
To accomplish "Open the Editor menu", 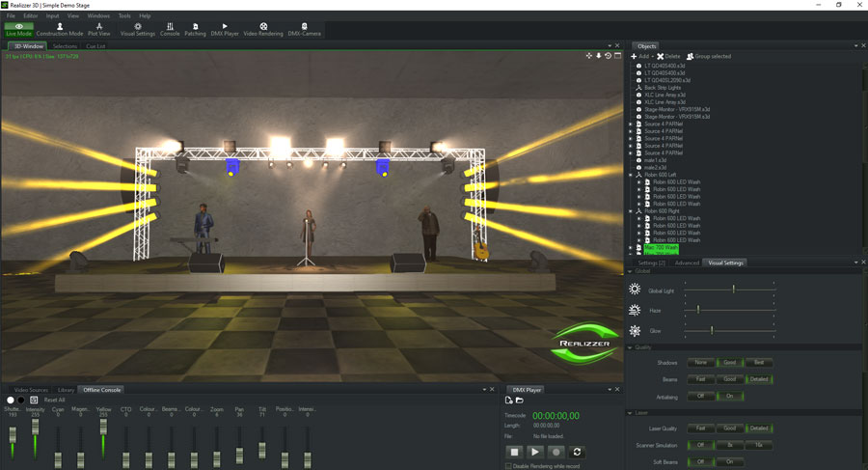I will click(x=31, y=16).
